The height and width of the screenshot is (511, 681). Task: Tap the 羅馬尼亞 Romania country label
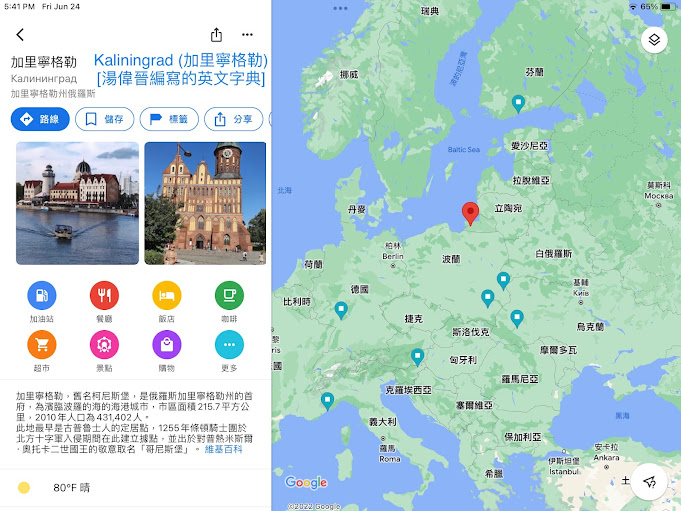tap(520, 379)
